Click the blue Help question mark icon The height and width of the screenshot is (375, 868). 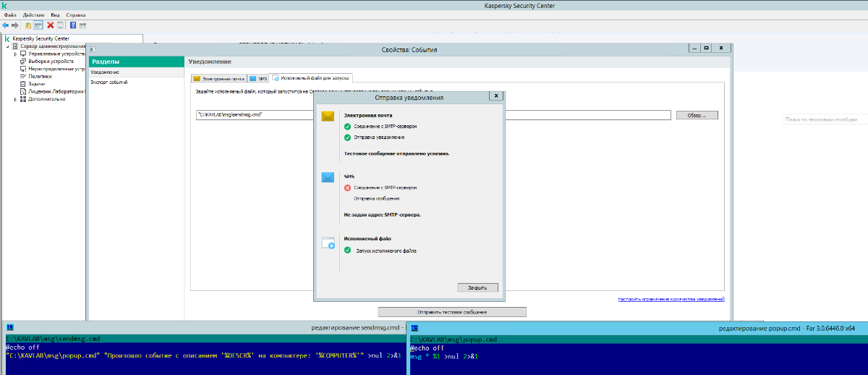73,25
